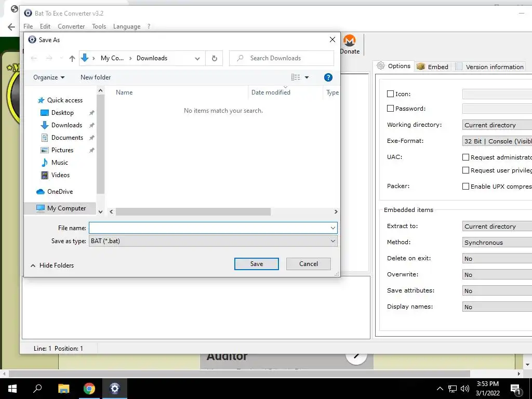
Task: Select My Computer in navigation pane
Action: 61,208
